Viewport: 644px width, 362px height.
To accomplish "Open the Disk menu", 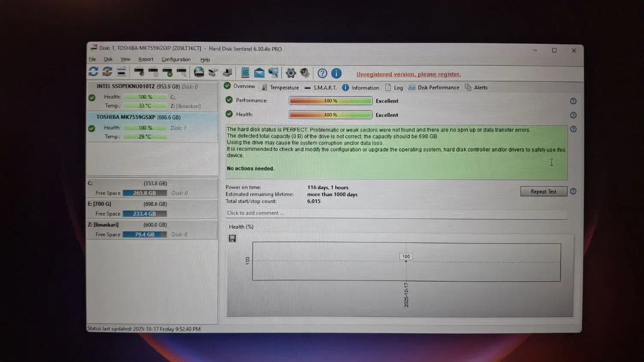I will click(x=108, y=59).
